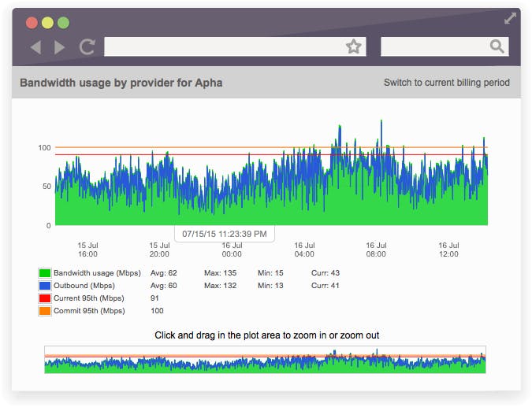The width and height of the screenshot is (532, 407).
Task: Toggle Current 95th red legend swatch
Action: point(45,298)
